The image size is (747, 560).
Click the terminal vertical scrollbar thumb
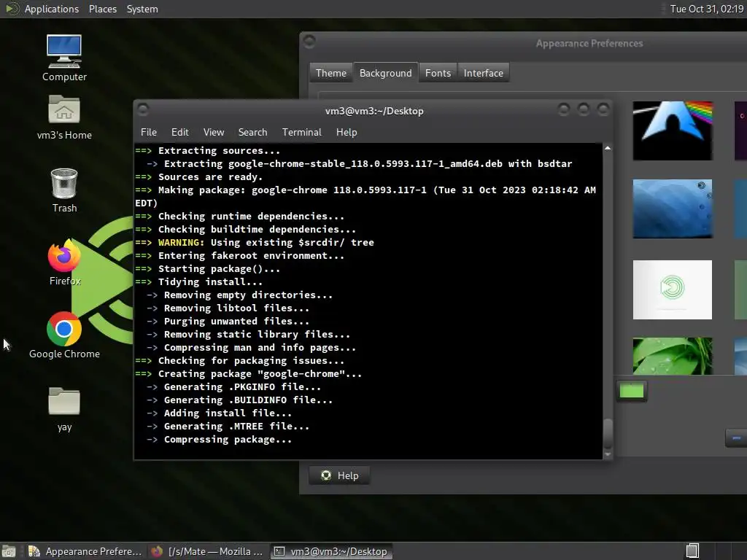(608, 433)
